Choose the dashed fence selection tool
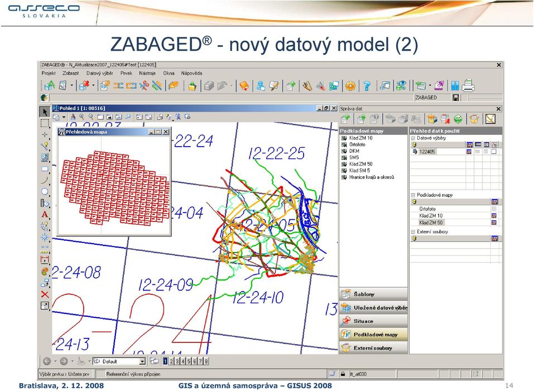535x392 pixels. pyautogui.click(x=45, y=123)
